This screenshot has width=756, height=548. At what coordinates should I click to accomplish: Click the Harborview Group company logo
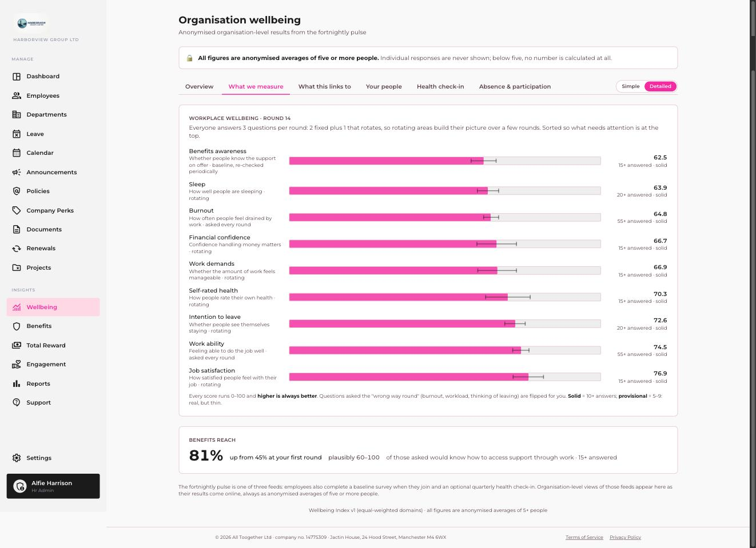click(x=31, y=23)
